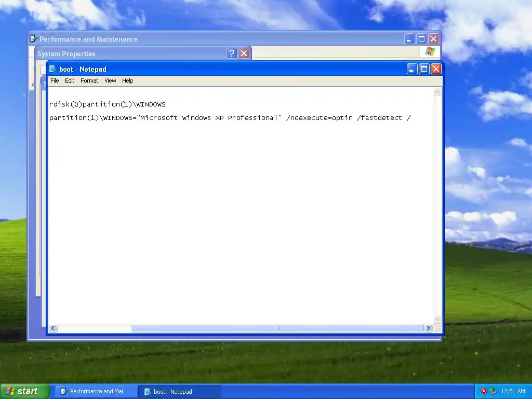Viewport: 532px width, 399px height.
Task: Minimize the Performance and Maintenance window
Action: click(x=409, y=39)
